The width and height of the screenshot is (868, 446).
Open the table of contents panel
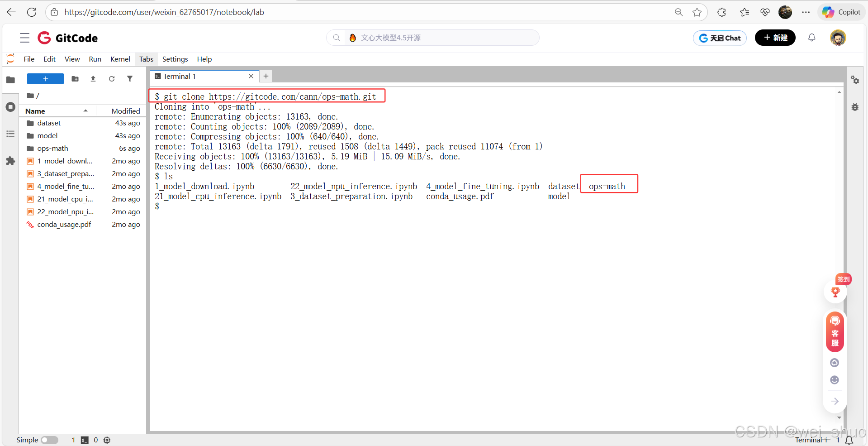(x=10, y=134)
